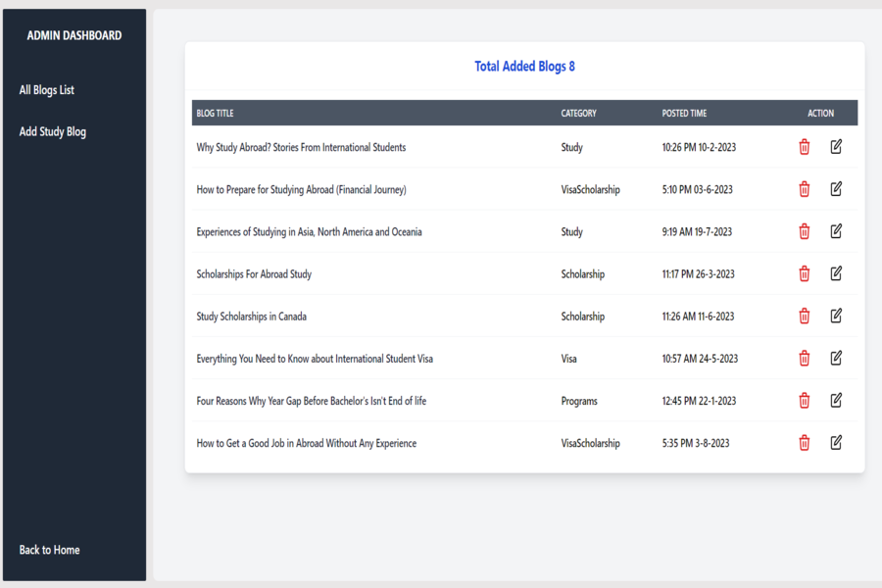Edit the 'Four Reasons Why Year Gap' blog
Viewport: 882px width, 588px height.
coord(836,400)
